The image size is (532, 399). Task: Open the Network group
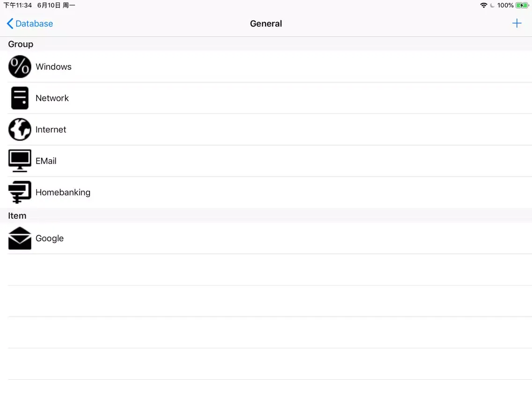52,98
